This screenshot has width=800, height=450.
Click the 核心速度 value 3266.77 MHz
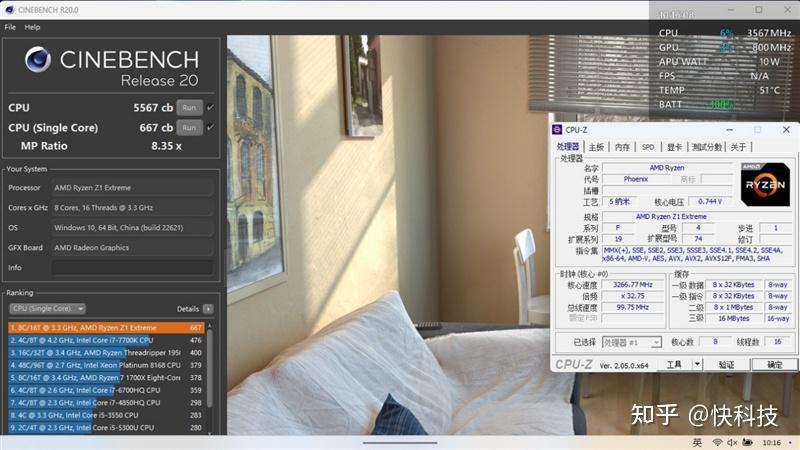point(633,285)
